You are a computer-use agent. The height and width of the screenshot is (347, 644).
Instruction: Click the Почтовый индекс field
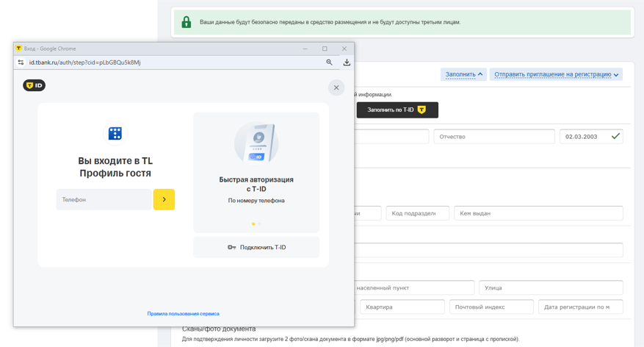(x=491, y=307)
